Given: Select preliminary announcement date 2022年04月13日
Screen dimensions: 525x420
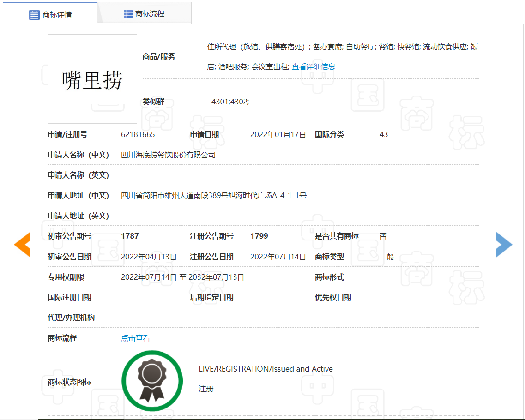Looking at the screenshot, I should (x=149, y=257).
